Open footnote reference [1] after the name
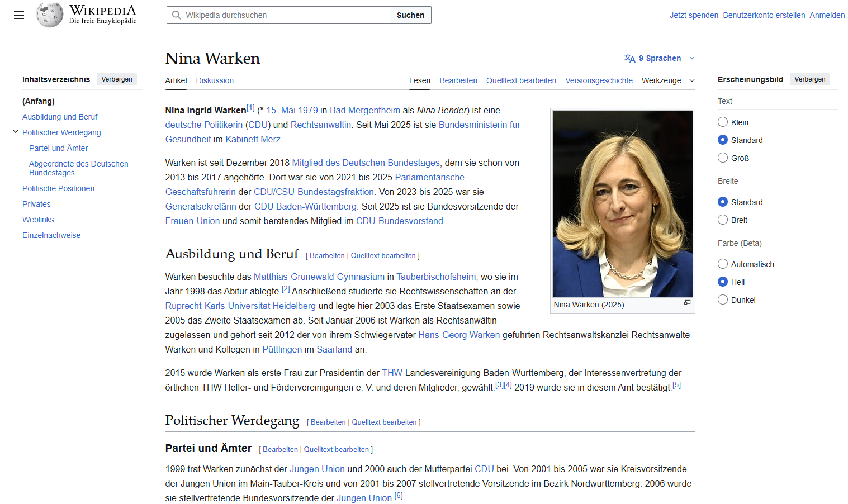 click(x=250, y=108)
